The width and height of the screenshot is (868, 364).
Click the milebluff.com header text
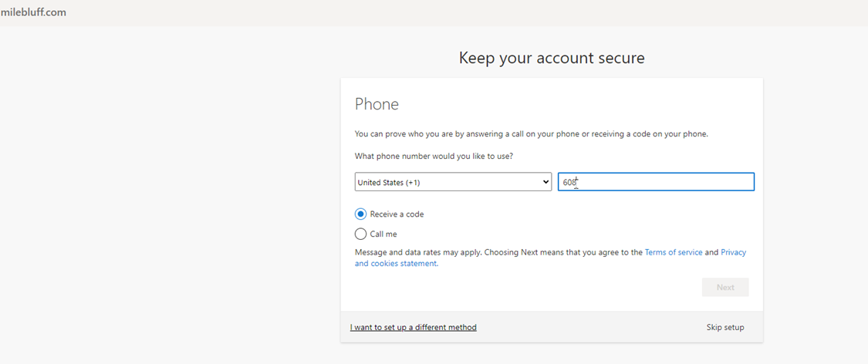pos(33,12)
